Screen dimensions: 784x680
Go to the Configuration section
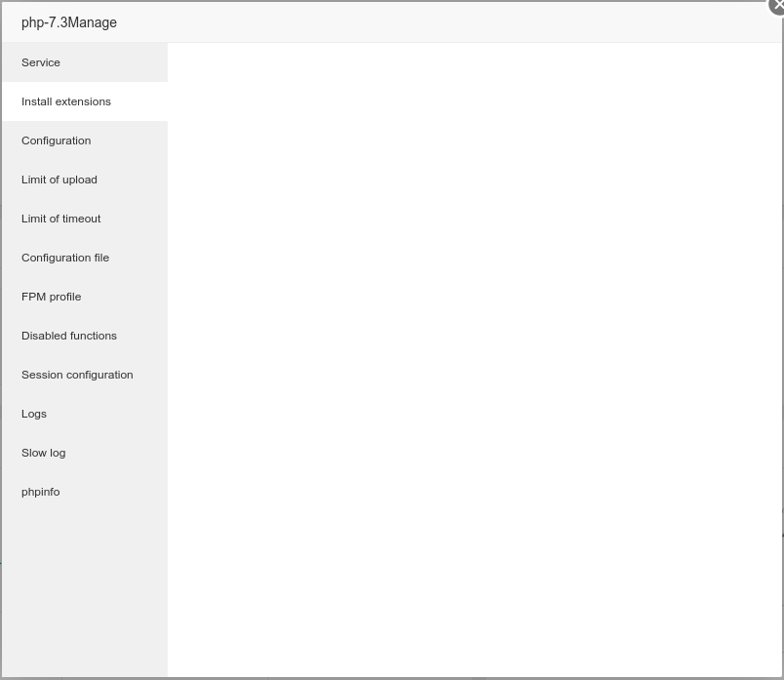(56, 140)
